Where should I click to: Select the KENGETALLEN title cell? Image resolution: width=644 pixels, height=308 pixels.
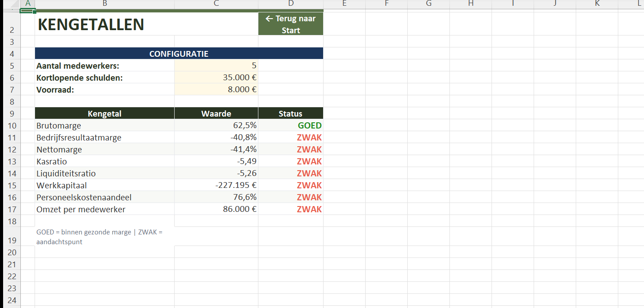91,25
